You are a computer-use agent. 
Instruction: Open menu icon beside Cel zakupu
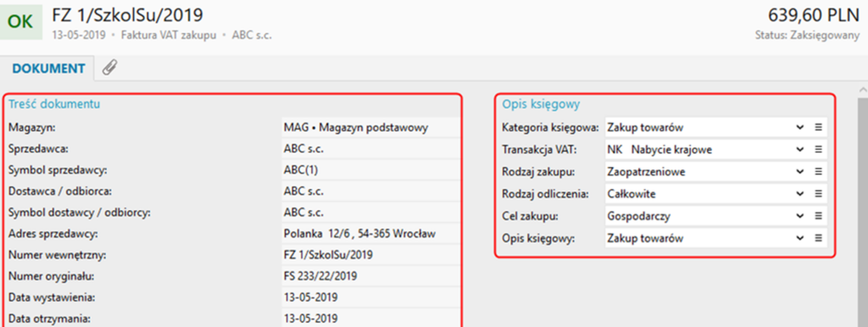(818, 216)
